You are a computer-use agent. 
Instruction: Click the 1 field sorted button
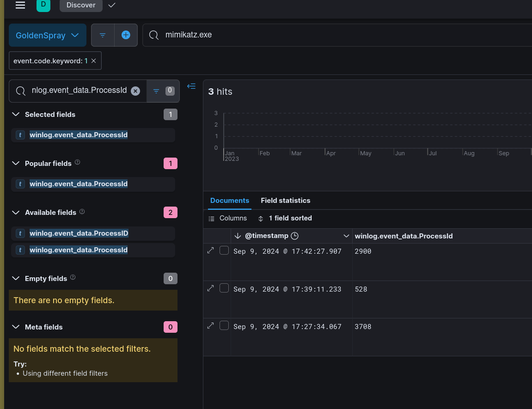coord(285,218)
